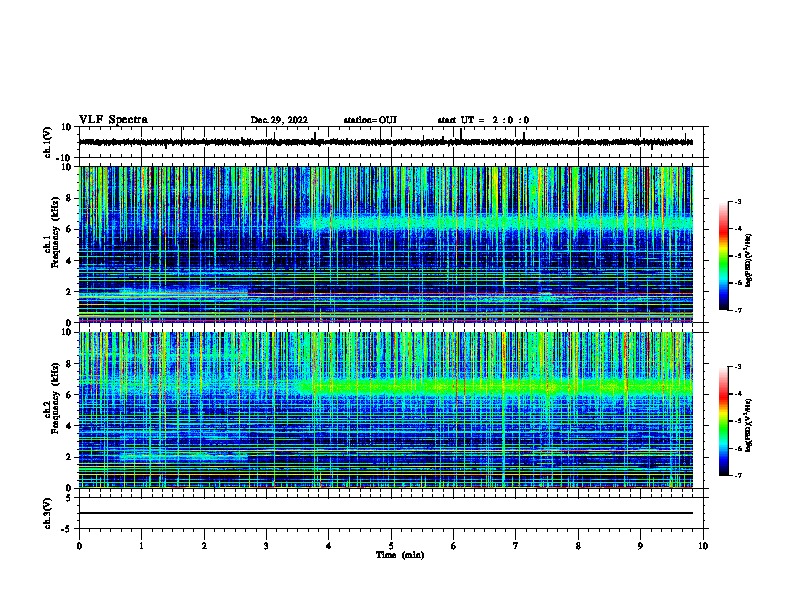
Task: Click the '-7' label on ch.2 color bar
Action: point(737,475)
